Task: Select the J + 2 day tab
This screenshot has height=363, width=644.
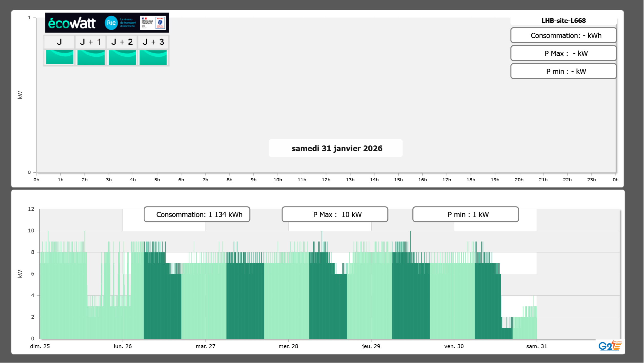Action: (122, 42)
